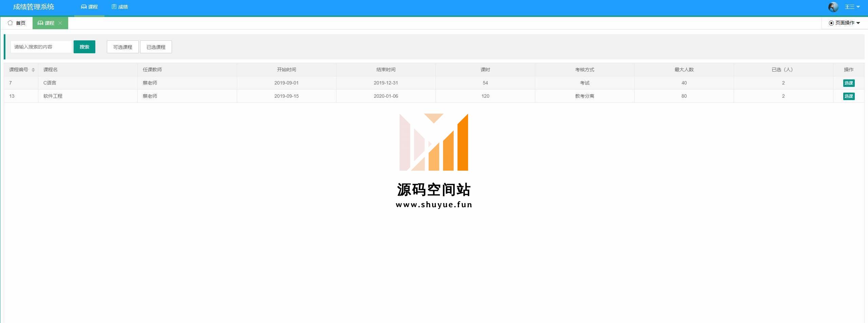Click the user avatar picture

(833, 7)
